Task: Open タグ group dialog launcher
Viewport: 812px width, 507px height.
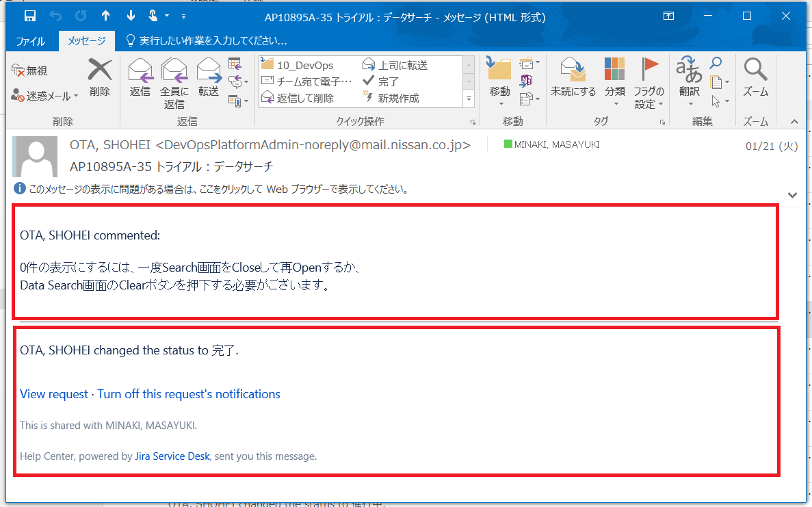Action: [662, 122]
